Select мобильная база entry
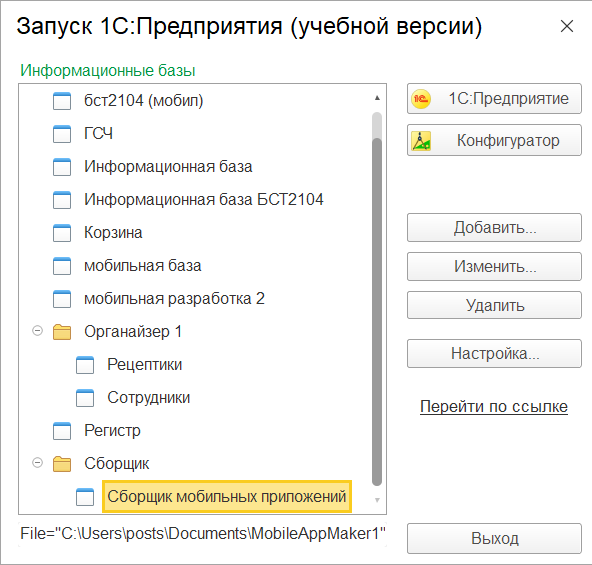 142,266
